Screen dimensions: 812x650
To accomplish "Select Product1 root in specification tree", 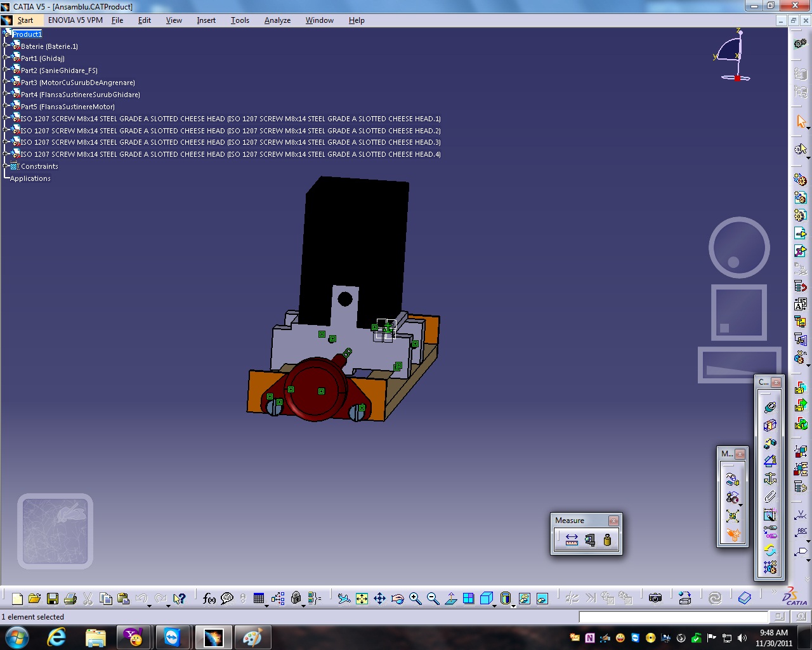I will (x=27, y=34).
